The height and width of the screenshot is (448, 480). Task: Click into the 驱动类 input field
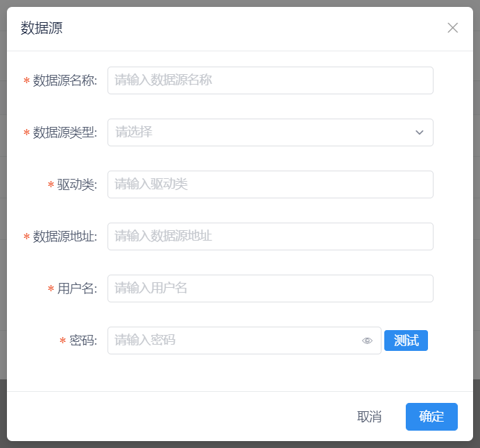click(x=271, y=184)
